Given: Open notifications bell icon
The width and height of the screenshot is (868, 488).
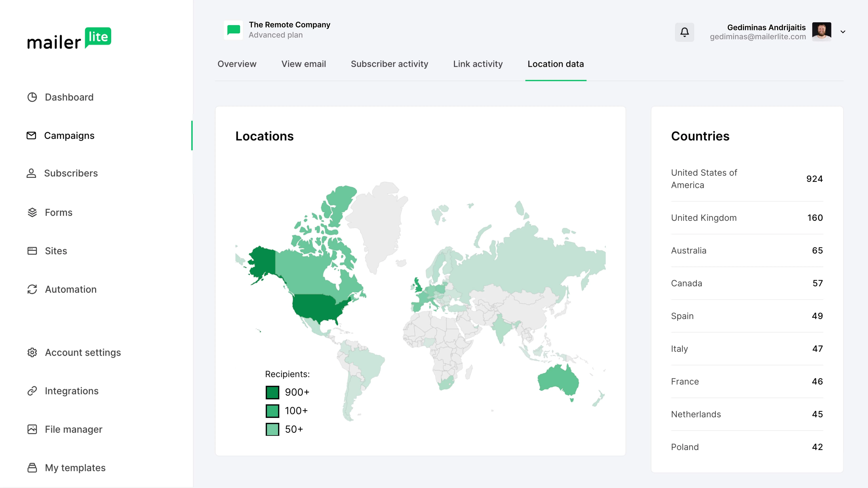Looking at the screenshot, I should pos(684,32).
